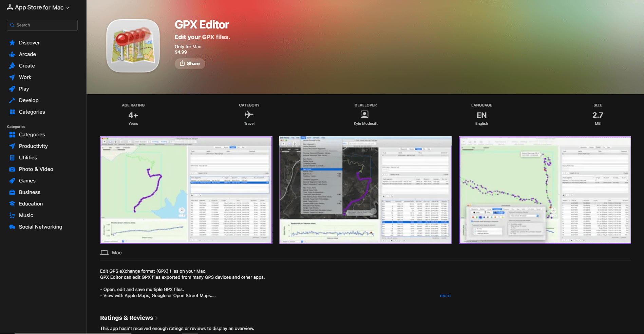This screenshot has height=334, width=644.
Task: Open Social Networking category link
Action: [40, 227]
